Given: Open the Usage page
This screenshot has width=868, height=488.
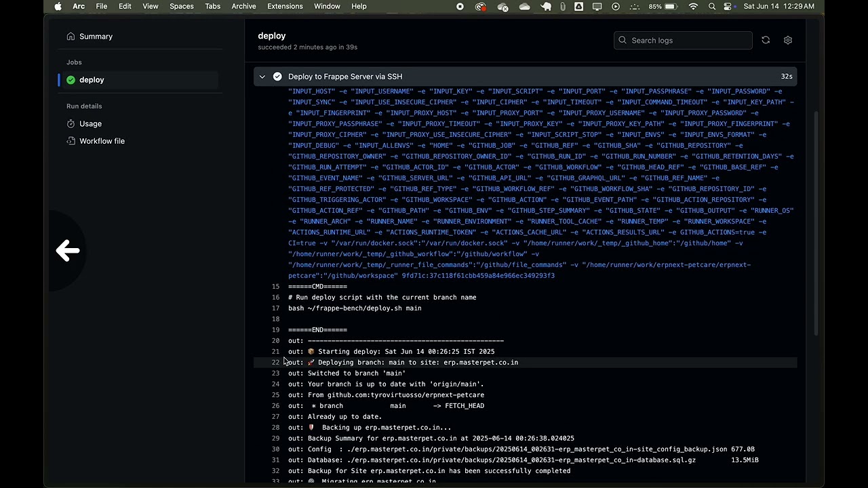Looking at the screenshot, I should (x=90, y=124).
